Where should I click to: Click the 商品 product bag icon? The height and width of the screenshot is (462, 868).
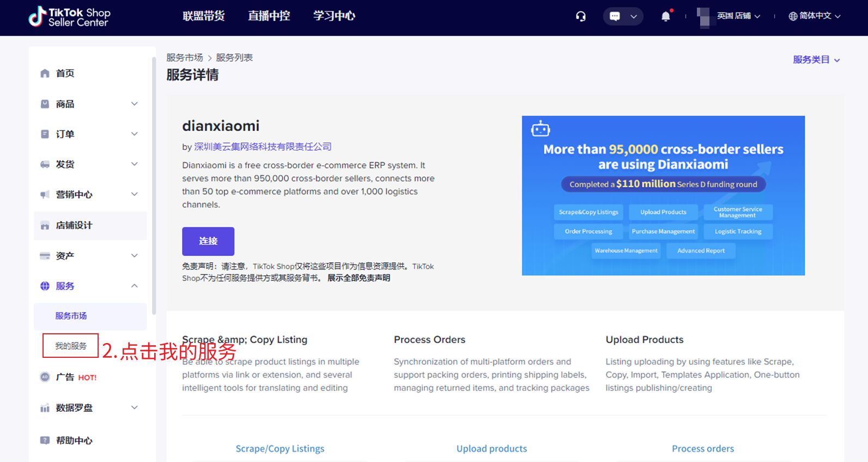45,104
